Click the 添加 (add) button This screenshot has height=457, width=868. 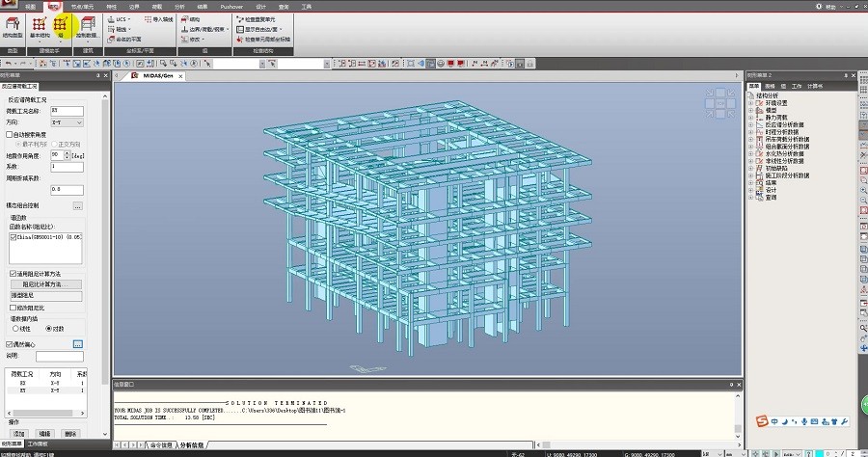[x=19, y=434]
